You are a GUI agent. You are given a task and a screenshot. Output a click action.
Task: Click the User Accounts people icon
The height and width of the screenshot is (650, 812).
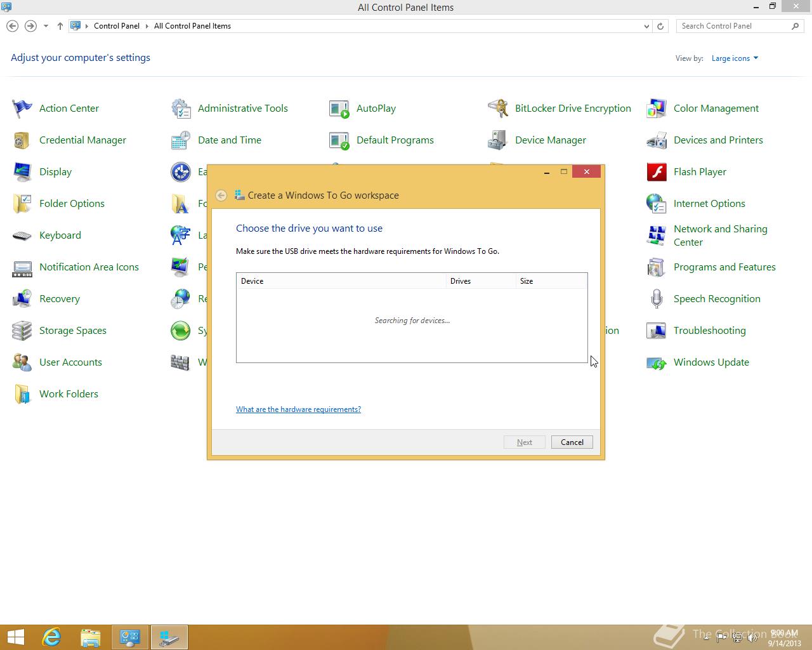(22, 362)
